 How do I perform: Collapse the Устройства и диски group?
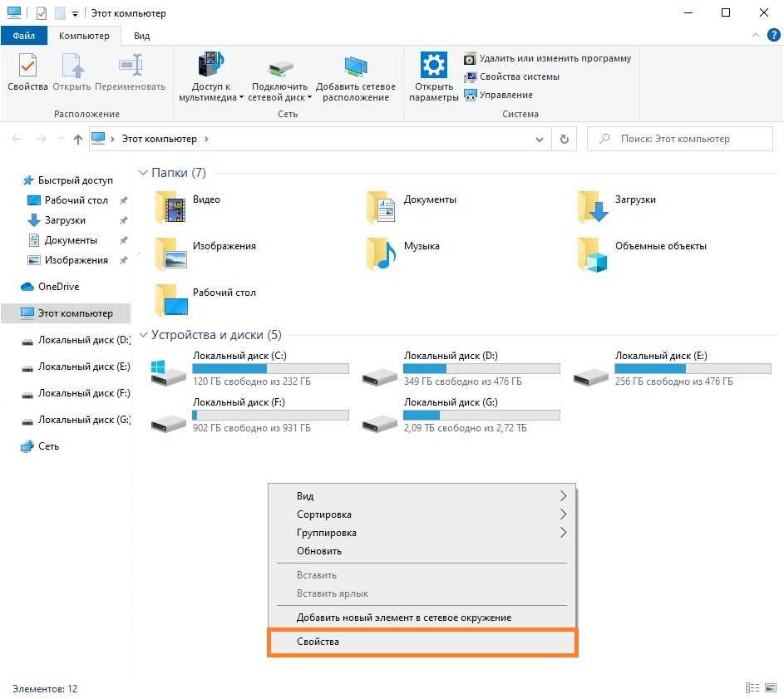click(x=143, y=335)
